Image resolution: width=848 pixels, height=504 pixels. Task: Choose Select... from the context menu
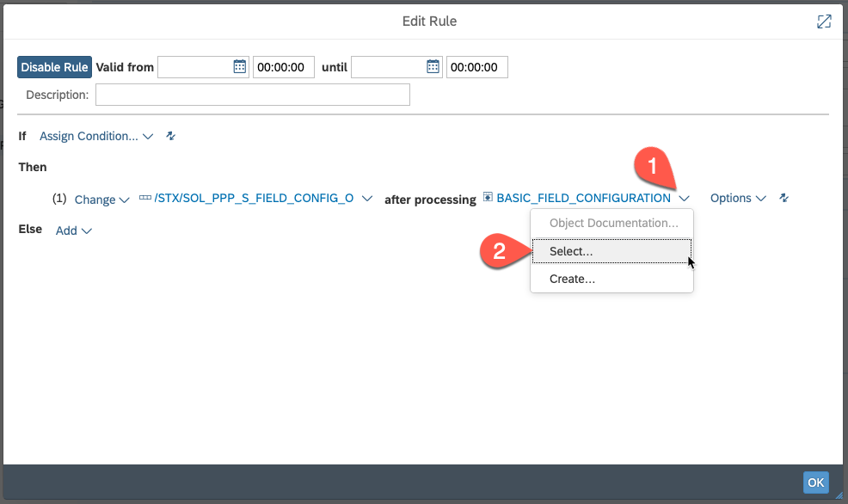(x=571, y=251)
